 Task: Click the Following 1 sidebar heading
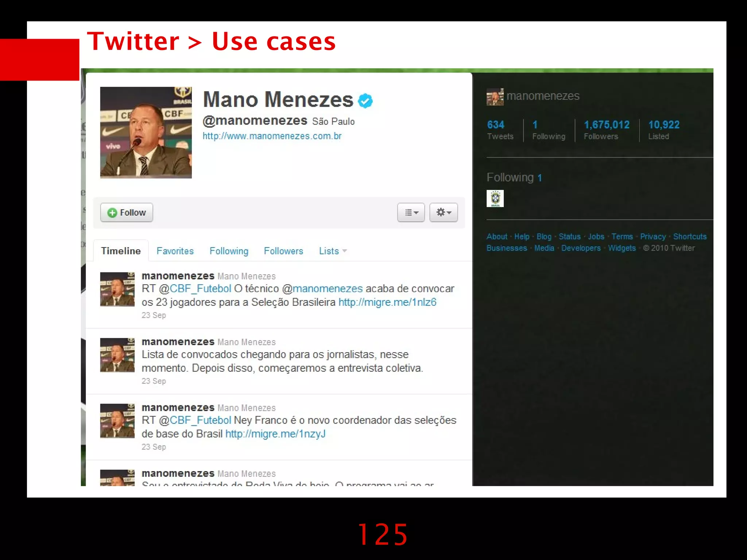pyautogui.click(x=514, y=178)
